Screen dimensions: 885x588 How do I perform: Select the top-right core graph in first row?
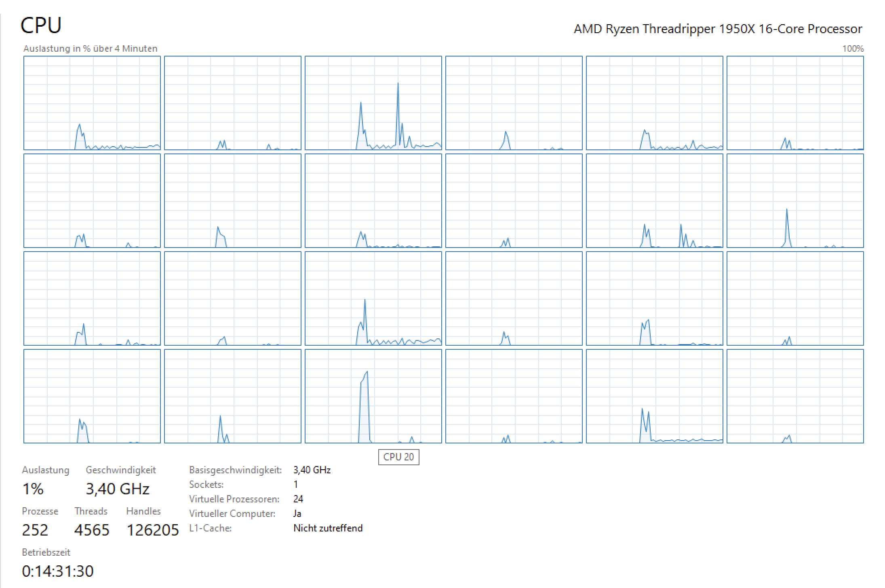coord(795,103)
